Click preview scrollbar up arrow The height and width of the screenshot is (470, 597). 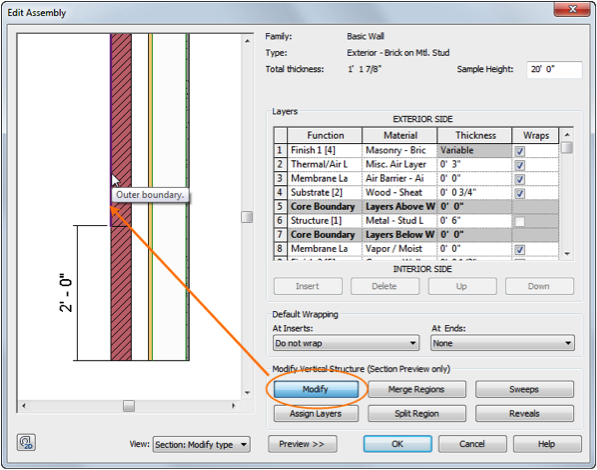247,41
